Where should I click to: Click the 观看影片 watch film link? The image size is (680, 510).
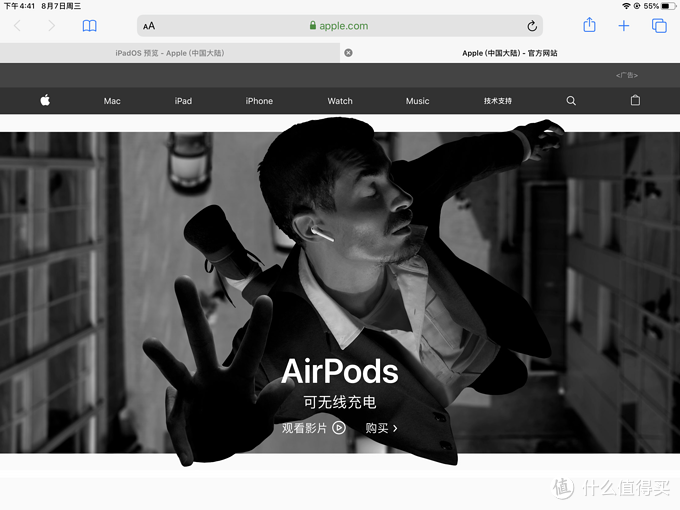click(304, 428)
